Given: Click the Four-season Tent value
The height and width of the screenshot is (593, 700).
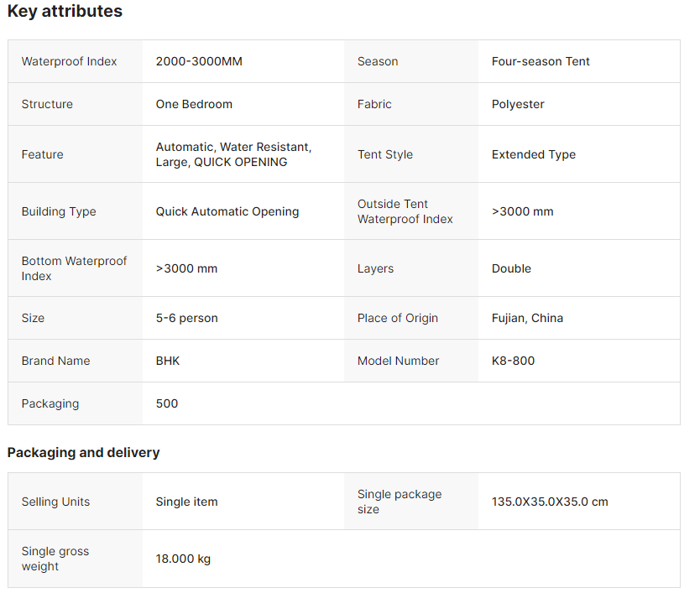Looking at the screenshot, I should (541, 61).
